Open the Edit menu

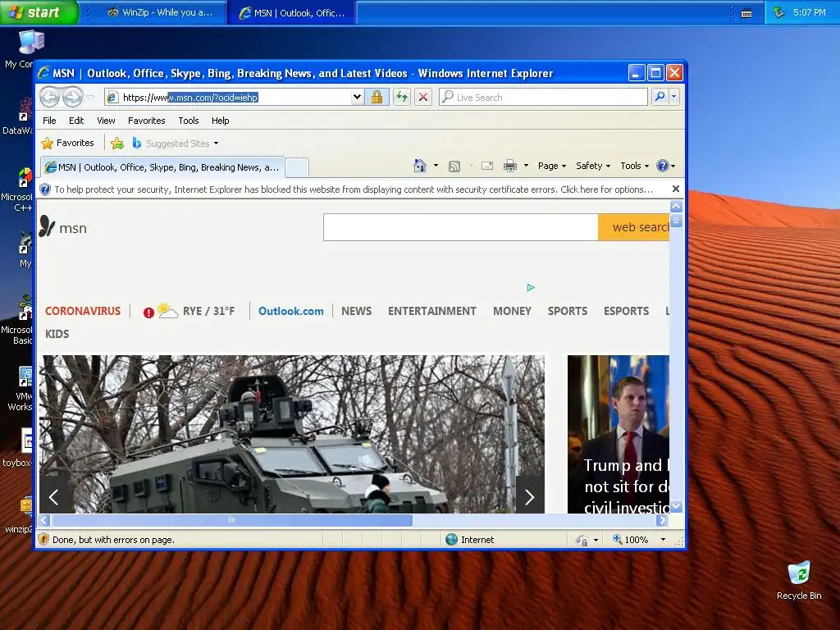point(76,121)
